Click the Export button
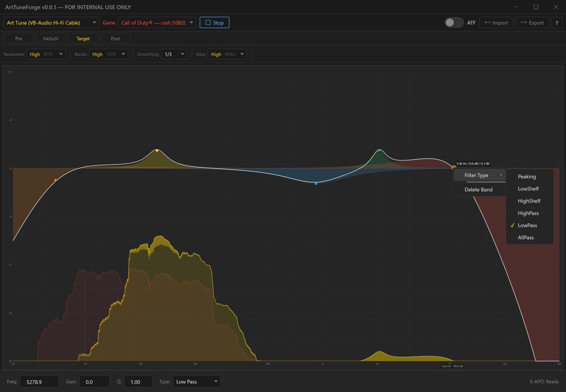Viewport: 566px width, 392px height. 533,23
